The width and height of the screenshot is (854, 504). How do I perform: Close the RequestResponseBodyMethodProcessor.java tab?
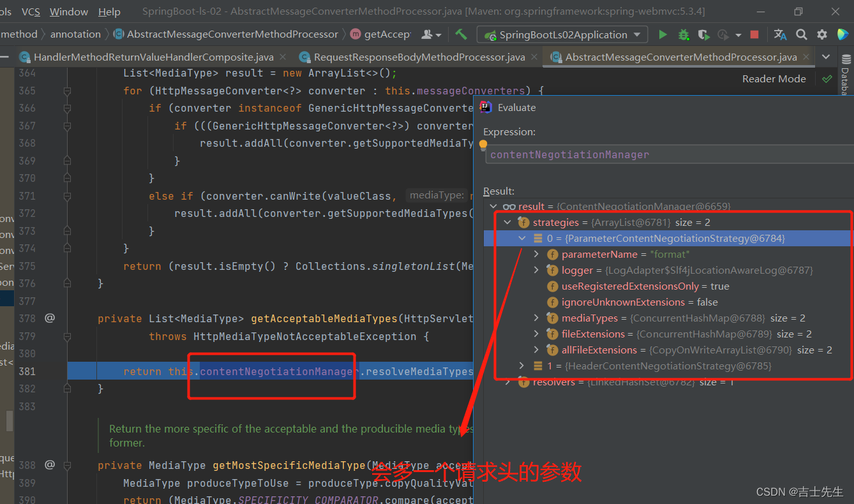pos(534,57)
